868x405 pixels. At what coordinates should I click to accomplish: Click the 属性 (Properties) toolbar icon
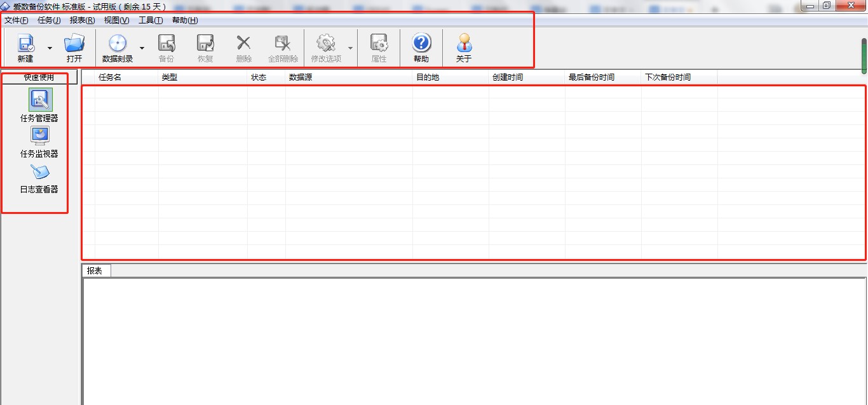coord(379,43)
